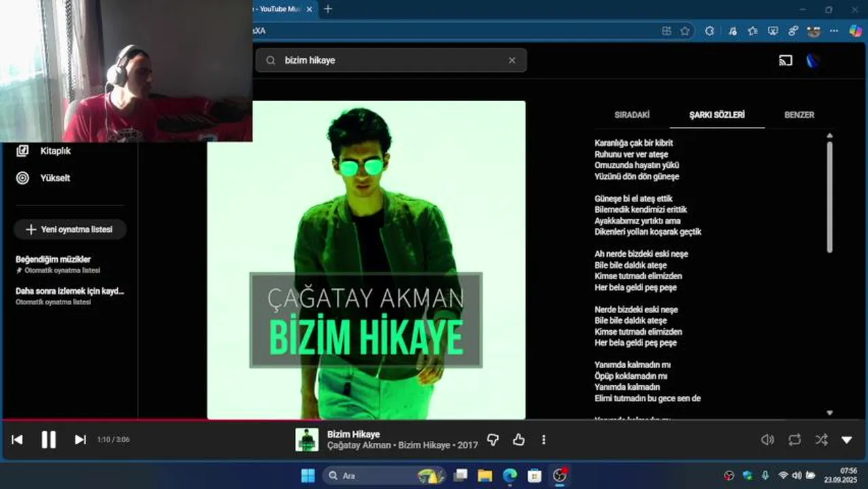Open the browser extensions puzzle icon
This screenshot has height=489, width=868.
point(709,31)
